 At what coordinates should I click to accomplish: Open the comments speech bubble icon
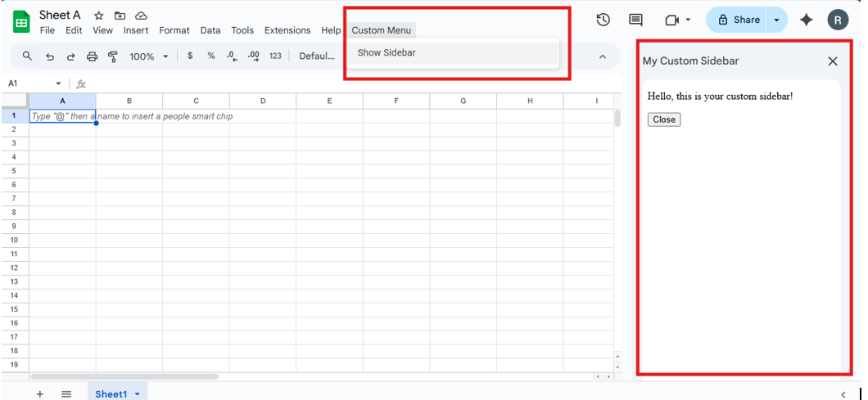[635, 20]
